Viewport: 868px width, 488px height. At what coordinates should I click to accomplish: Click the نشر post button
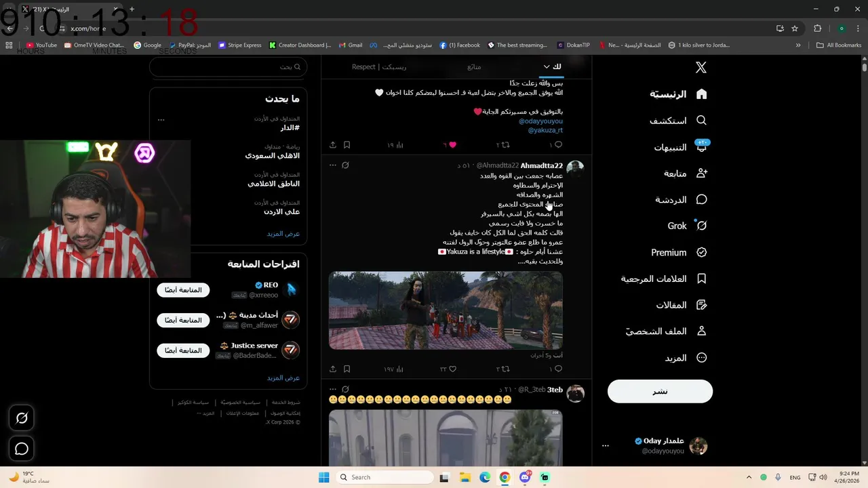[660, 391]
